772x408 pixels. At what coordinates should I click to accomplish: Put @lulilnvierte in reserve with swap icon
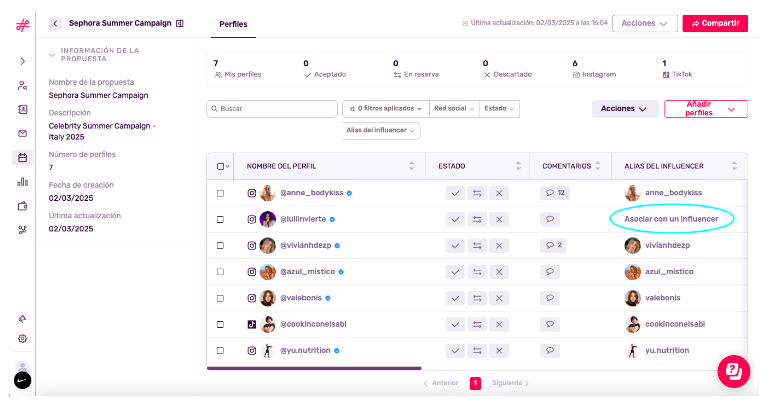point(477,220)
